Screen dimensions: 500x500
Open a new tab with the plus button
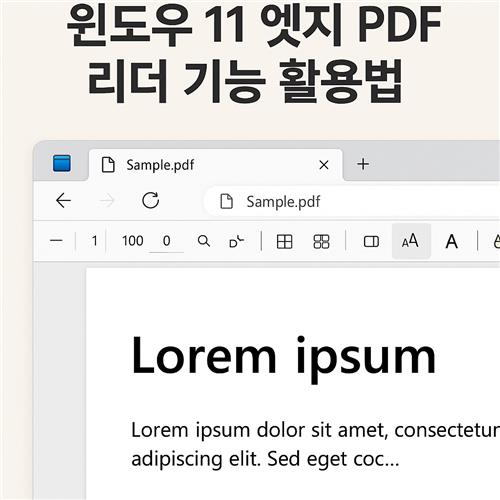363,164
